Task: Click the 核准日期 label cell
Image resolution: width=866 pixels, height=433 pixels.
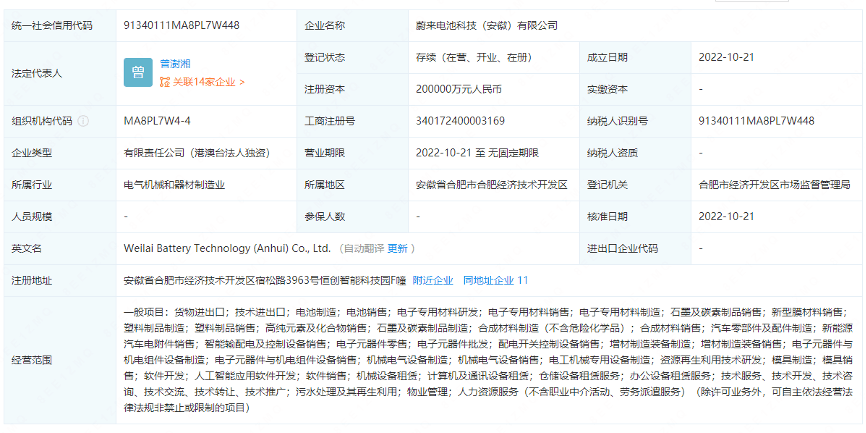Action: 635,216
